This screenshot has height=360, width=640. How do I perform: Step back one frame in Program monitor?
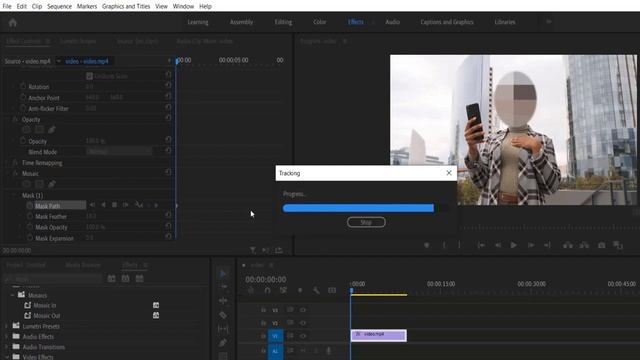pos(498,245)
